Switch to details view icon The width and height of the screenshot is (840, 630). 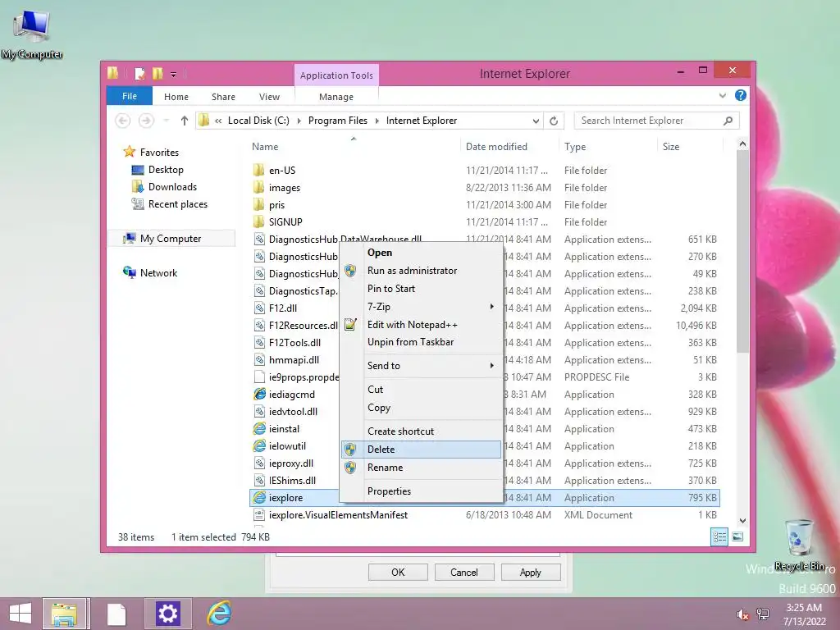coord(719,536)
